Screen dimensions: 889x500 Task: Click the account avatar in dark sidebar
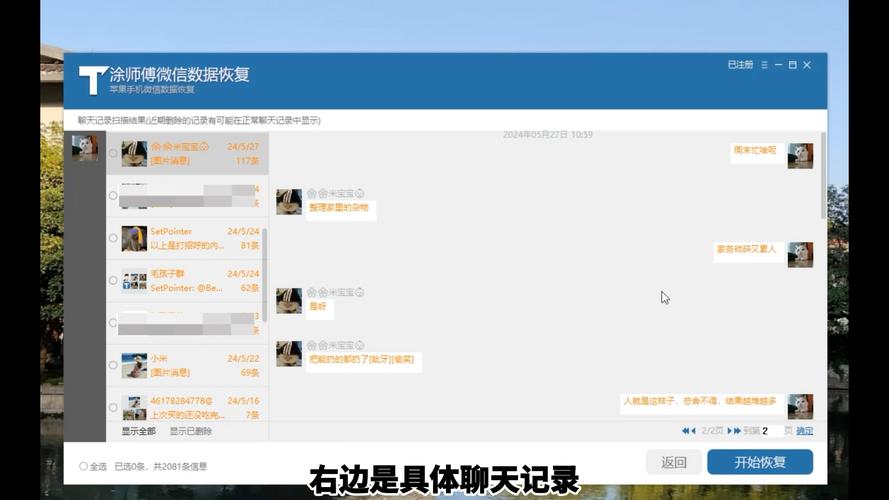[84, 148]
